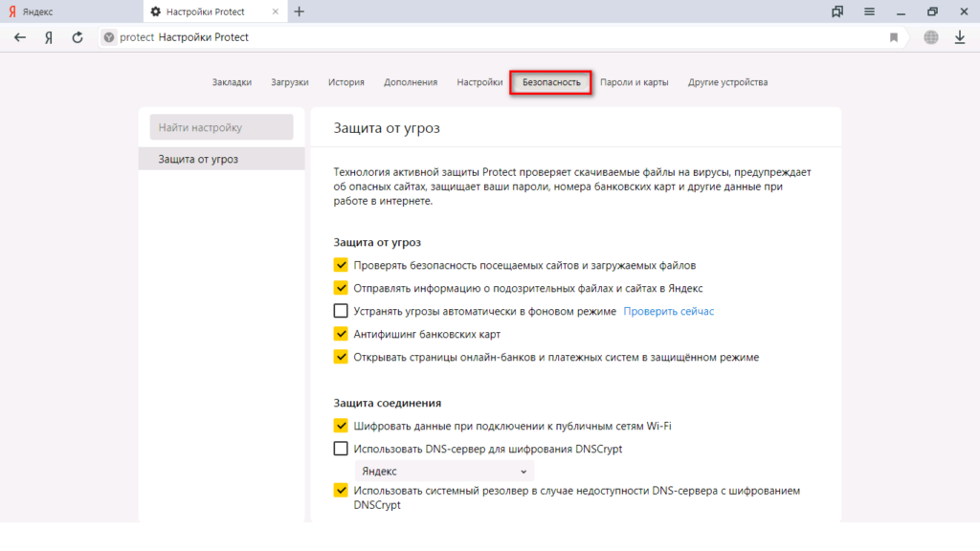Click the Protect shield icon in the address bar
This screenshot has height=551, width=980.
tap(109, 37)
